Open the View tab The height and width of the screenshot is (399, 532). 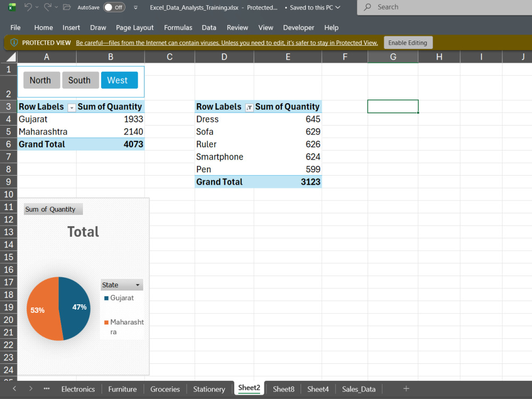265,28
